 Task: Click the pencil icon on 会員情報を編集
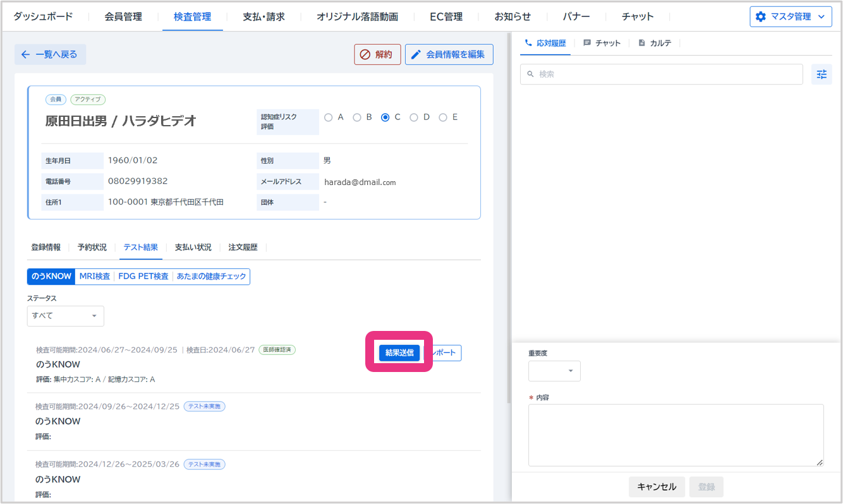[416, 54]
